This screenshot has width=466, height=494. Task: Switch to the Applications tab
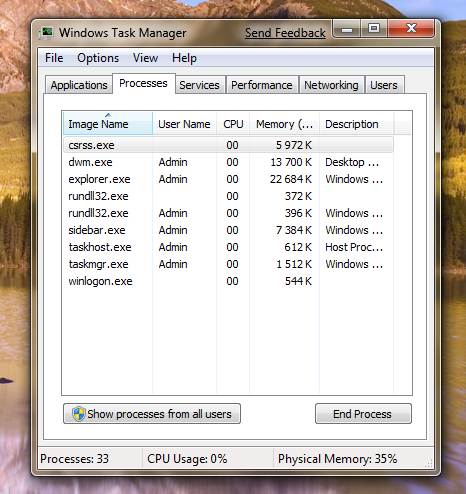79,85
